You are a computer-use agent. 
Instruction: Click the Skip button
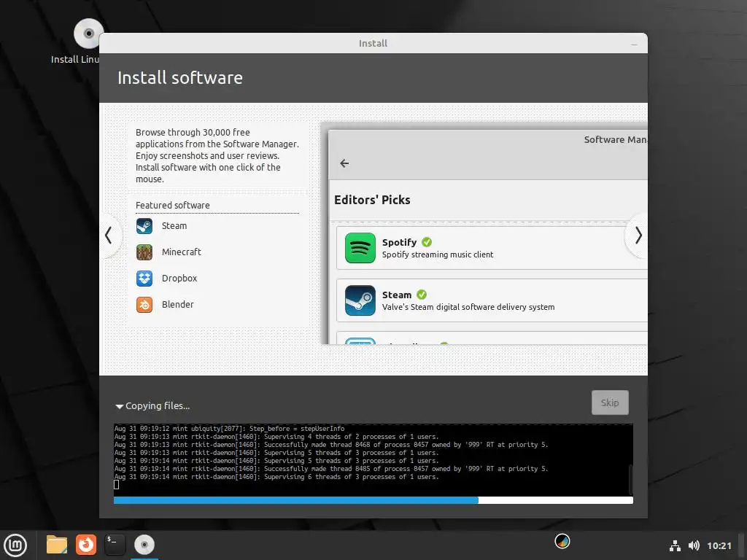[x=611, y=402]
